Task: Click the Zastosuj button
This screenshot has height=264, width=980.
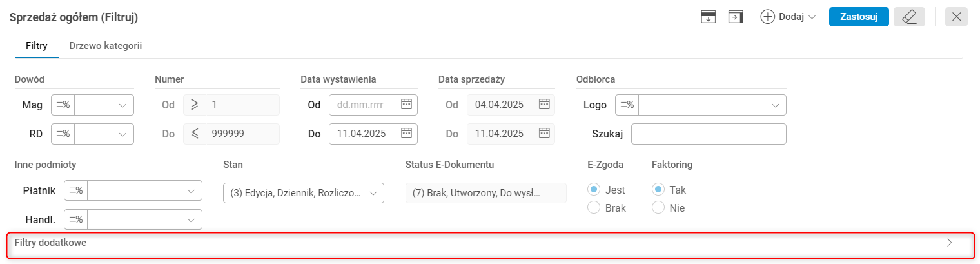Action: point(859,17)
